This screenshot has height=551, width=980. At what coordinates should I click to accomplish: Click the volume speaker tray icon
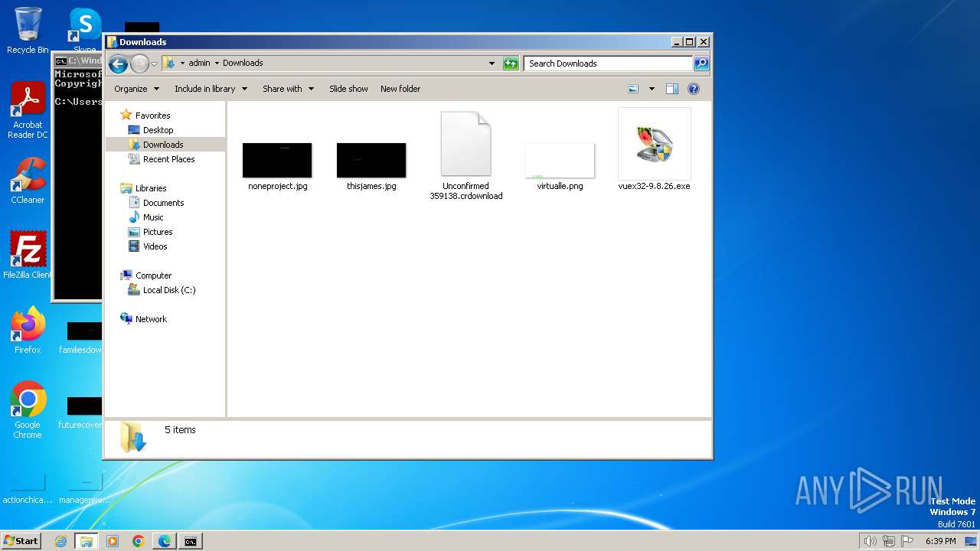coord(870,541)
